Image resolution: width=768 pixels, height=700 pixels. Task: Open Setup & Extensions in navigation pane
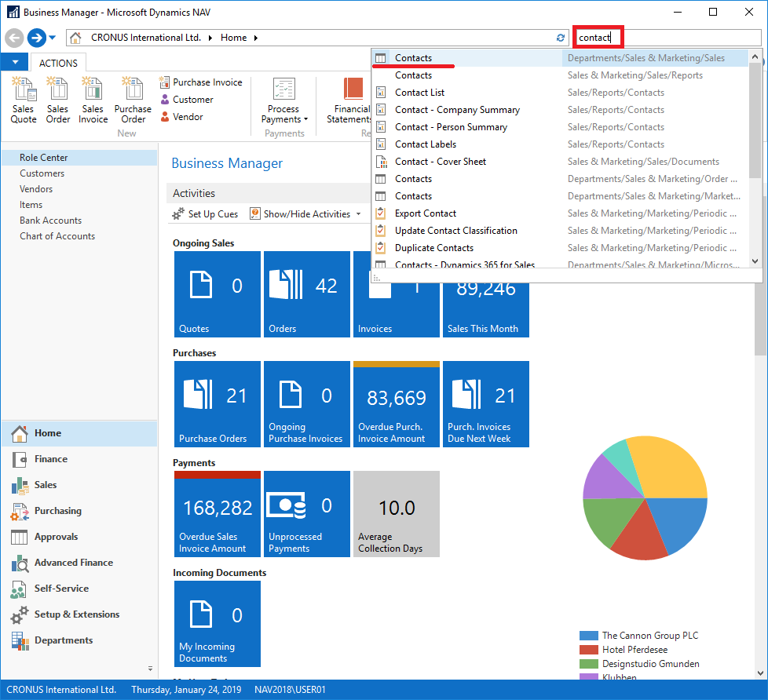pos(79,614)
